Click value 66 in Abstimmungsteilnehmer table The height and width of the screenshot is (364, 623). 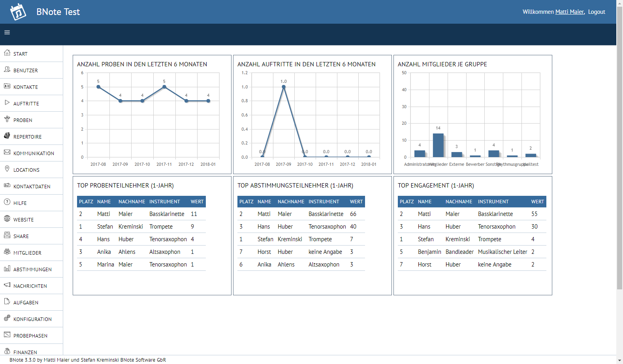[x=353, y=214]
